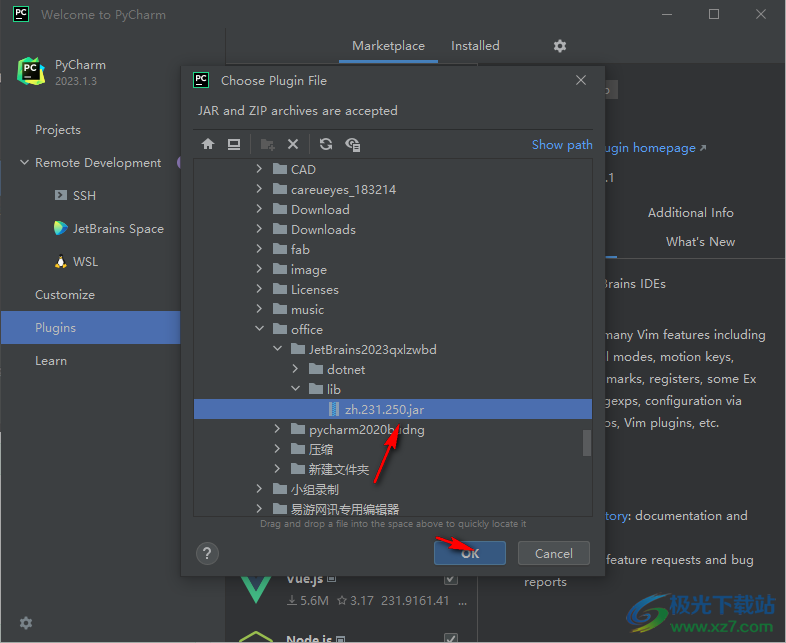Click the JetBrains Space logo icon
Screen dimensions: 786x643
point(61,228)
